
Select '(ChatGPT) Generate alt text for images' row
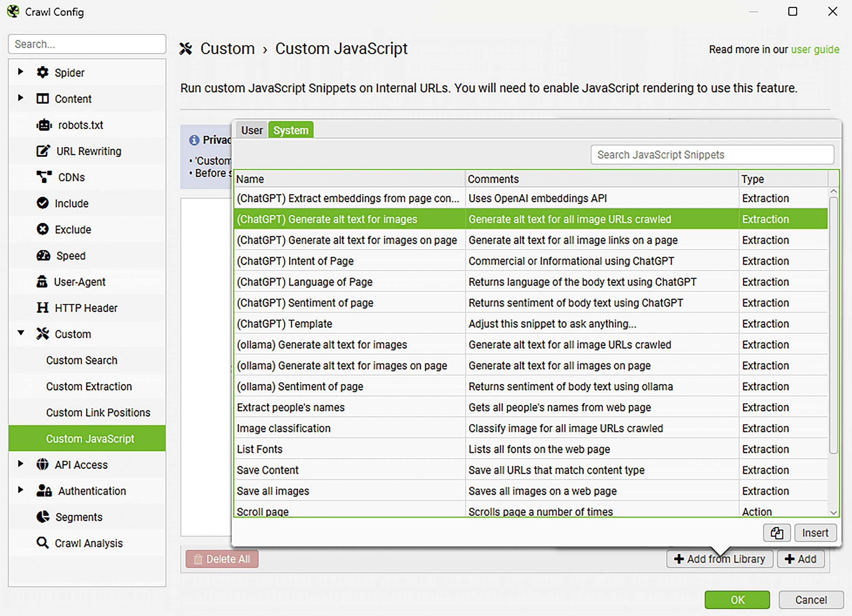tap(531, 219)
